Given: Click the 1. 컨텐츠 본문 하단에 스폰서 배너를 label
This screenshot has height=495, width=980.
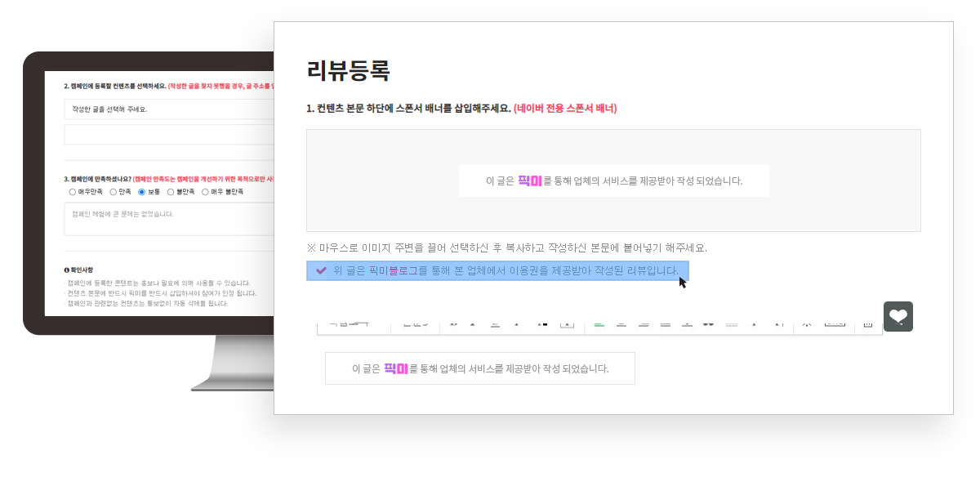Looking at the screenshot, I should (408, 108).
